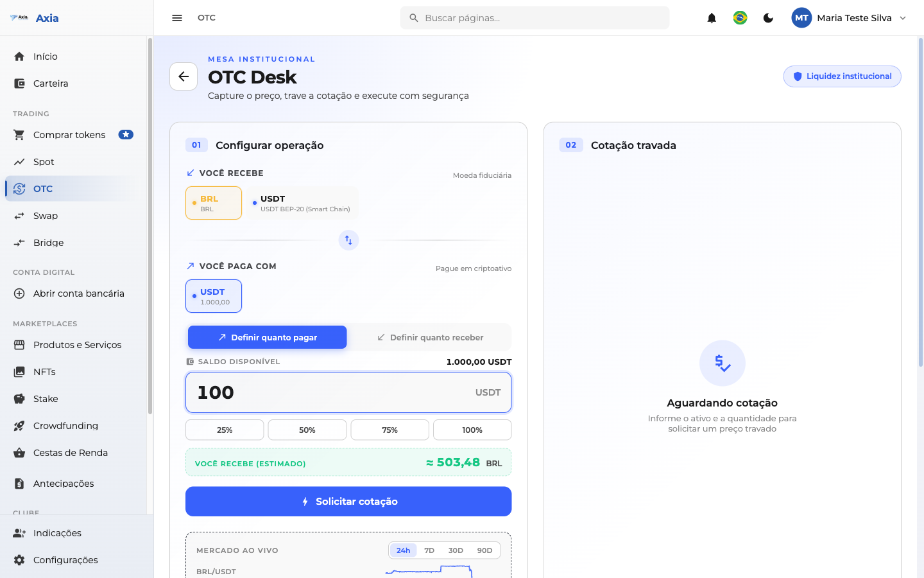The height and width of the screenshot is (578, 924).
Task: Click the Liquidez institucional badge
Action: coord(842,76)
